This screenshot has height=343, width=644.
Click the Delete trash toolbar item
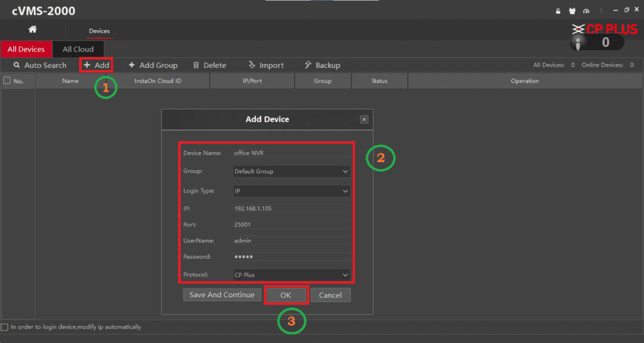[x=209, y=65]
